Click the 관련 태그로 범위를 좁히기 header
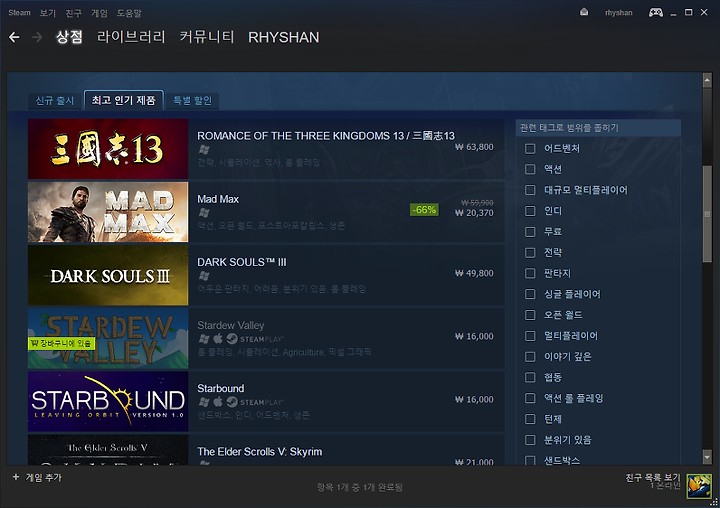This screenshot has width=720, height=508. tap(598, 128)
